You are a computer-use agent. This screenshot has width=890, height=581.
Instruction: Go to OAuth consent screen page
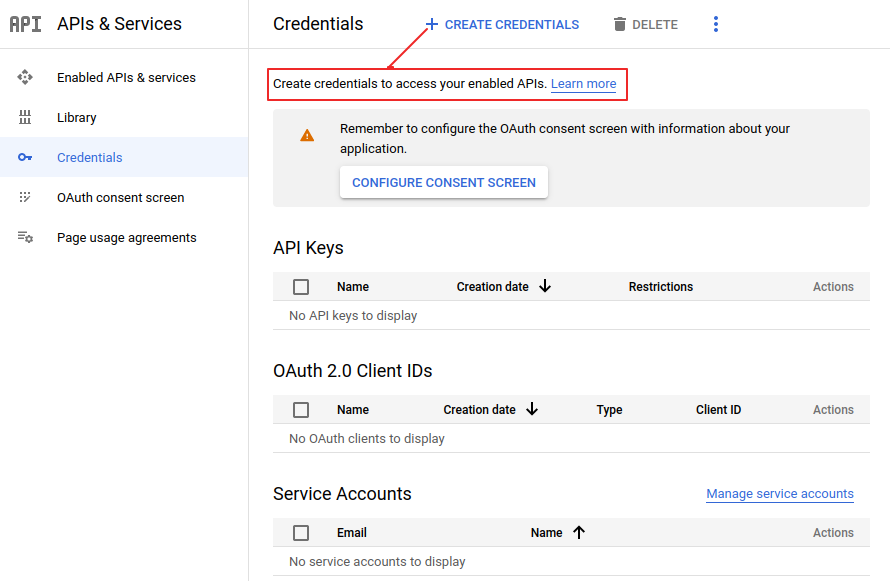pos(120,197)
